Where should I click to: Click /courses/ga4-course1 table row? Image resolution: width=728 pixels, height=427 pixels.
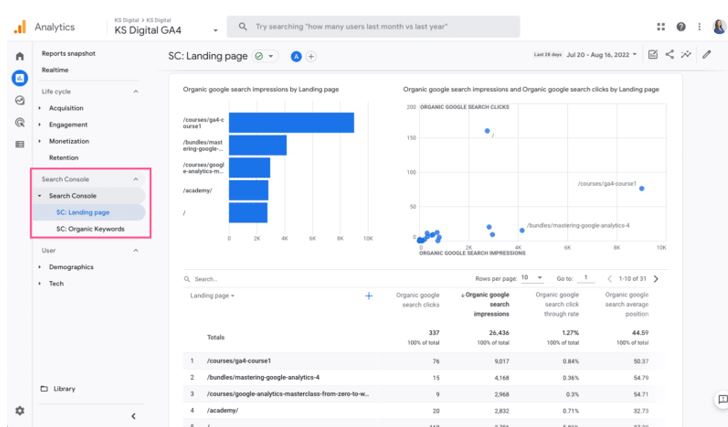422,361
